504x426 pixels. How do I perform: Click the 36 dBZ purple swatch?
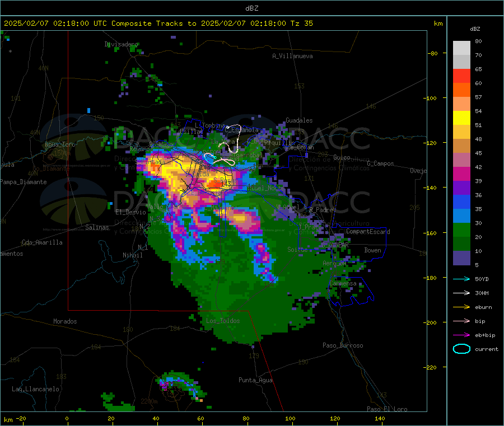tap(461, 188)
